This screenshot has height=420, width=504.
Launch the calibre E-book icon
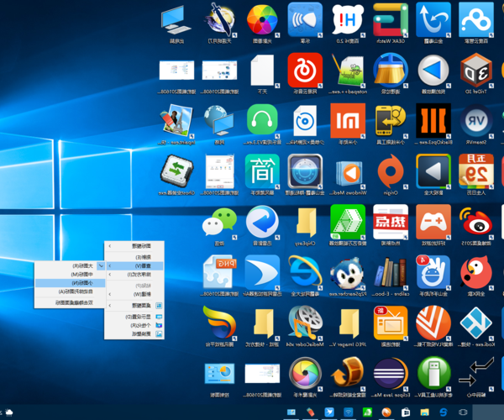tap(390, 273)
